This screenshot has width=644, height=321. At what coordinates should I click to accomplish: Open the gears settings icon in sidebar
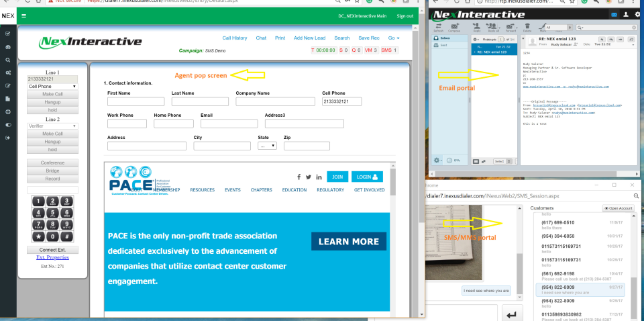tap(8, 73)
